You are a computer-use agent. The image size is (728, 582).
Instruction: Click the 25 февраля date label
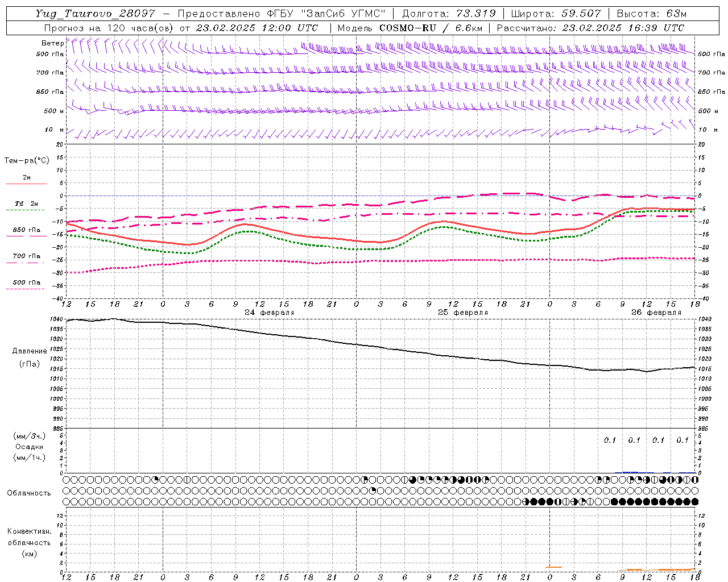(x=463, y=313)
